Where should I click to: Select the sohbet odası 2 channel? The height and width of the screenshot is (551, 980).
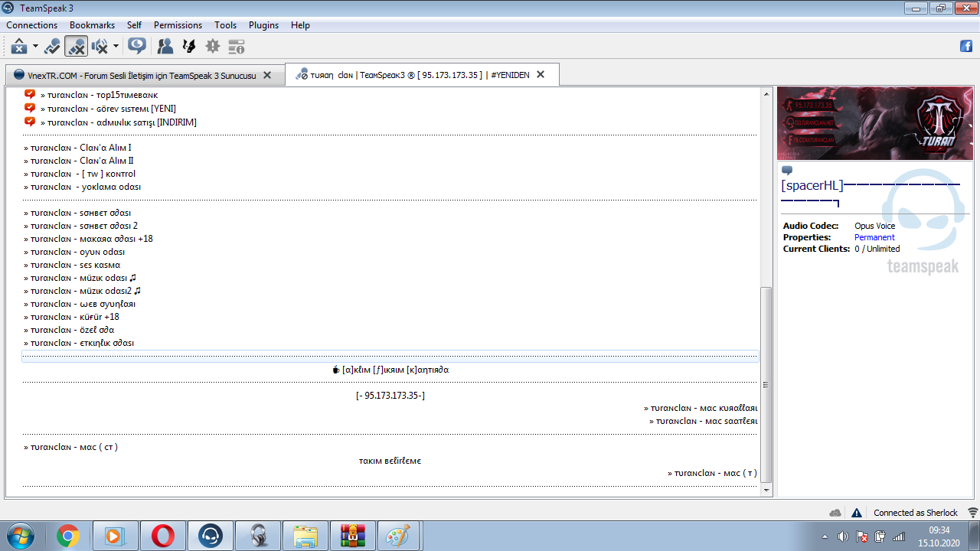(x=80, y=226)
